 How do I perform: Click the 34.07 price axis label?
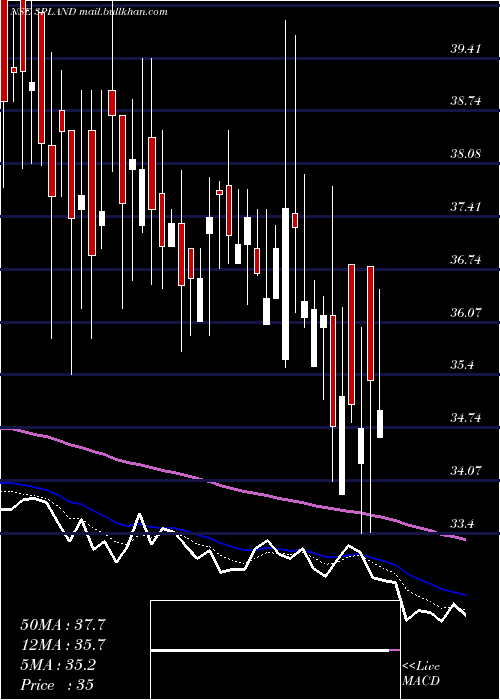[466, 471]
